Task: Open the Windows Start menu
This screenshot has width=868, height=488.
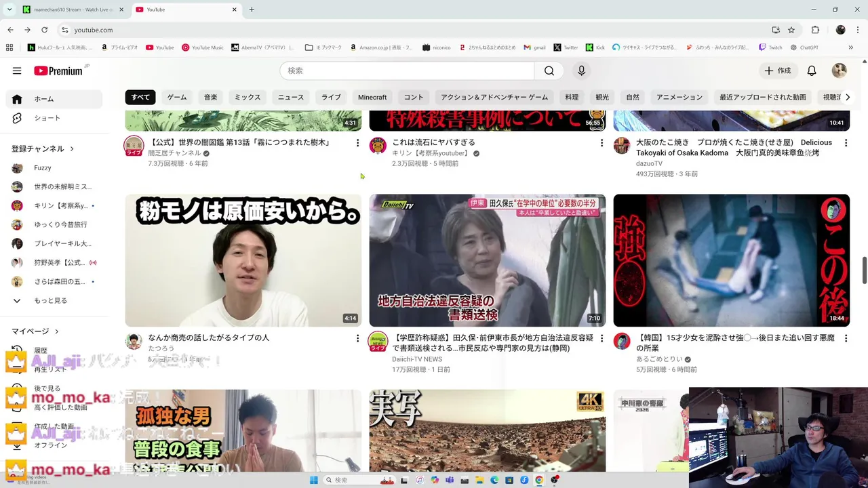Action: (314, 480)
